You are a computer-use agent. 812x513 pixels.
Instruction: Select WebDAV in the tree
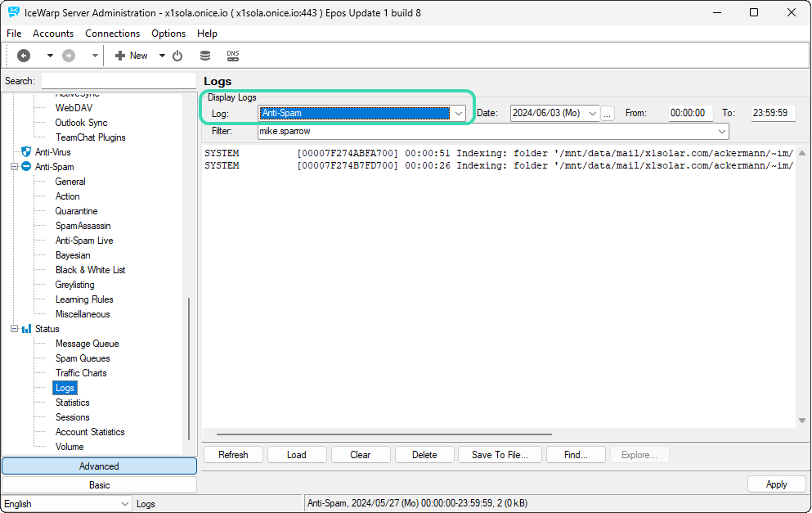74,108
